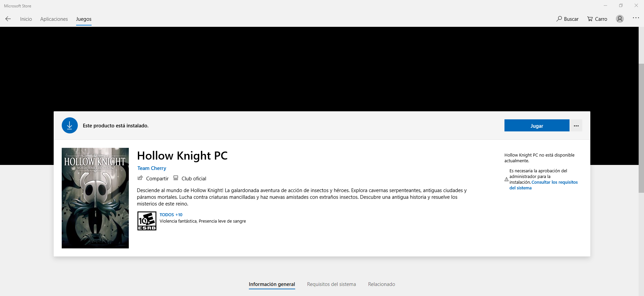Open the Inicio tab
The image size is (644, 296).
[26, 19]
